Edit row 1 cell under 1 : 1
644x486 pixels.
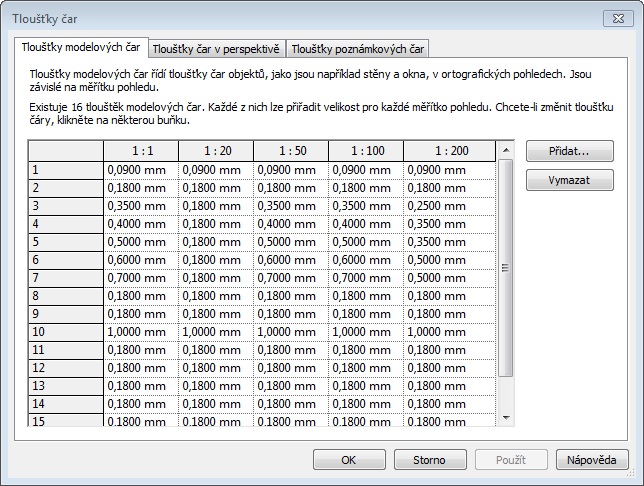140,170
